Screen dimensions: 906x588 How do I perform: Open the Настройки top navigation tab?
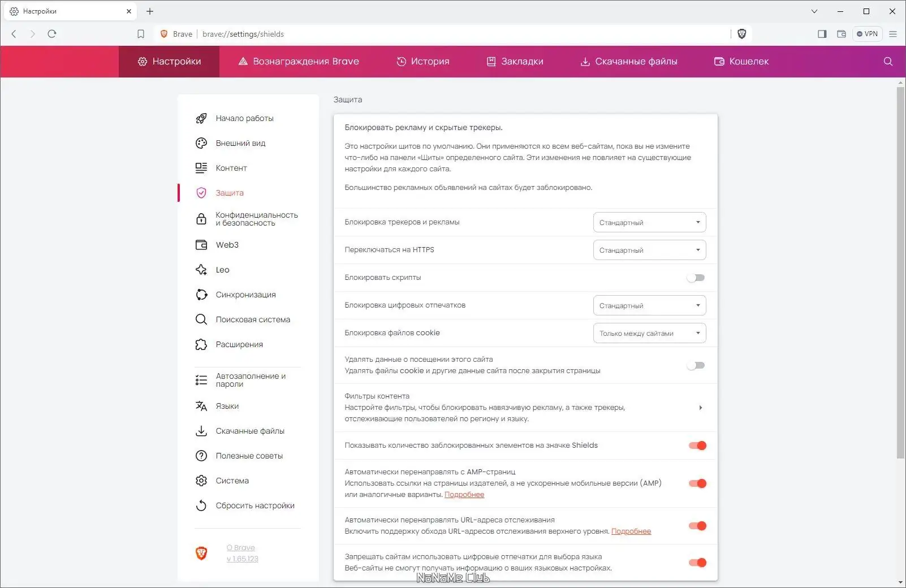169,62
